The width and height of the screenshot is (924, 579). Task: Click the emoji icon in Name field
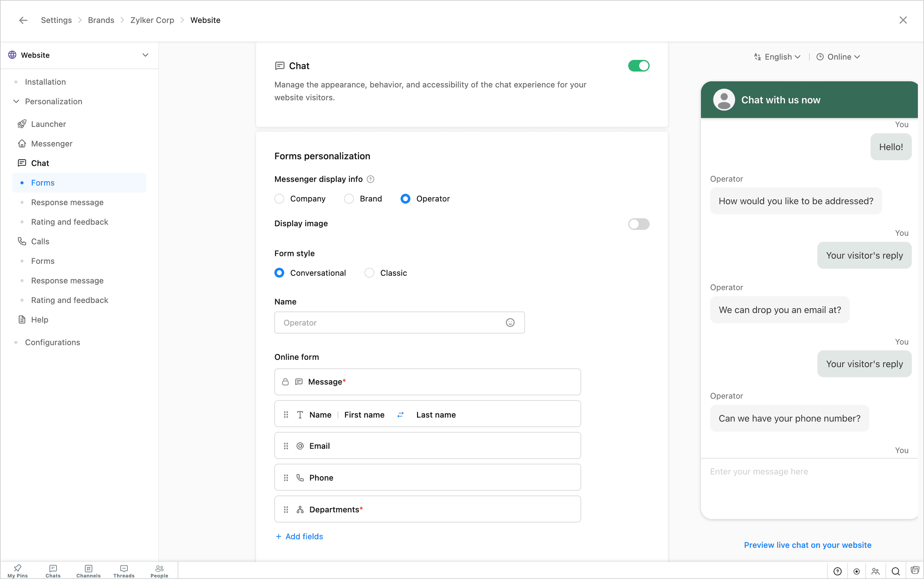point(510,323)
